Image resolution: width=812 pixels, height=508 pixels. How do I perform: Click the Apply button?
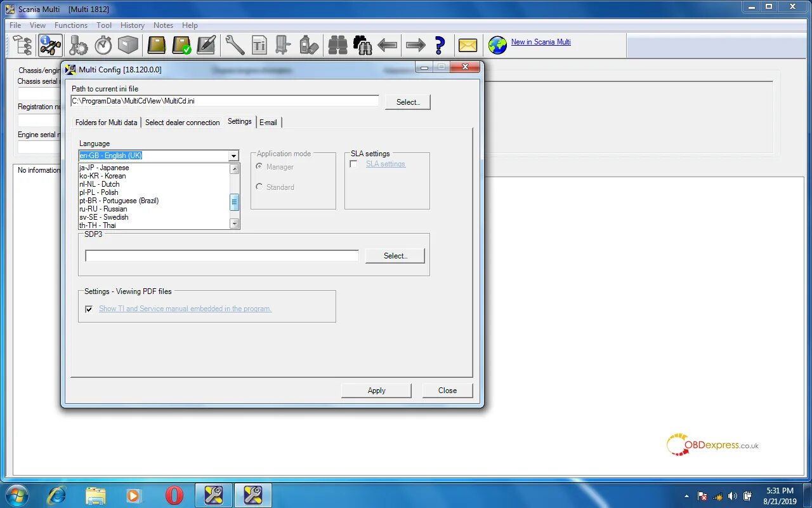pos(376,391)
